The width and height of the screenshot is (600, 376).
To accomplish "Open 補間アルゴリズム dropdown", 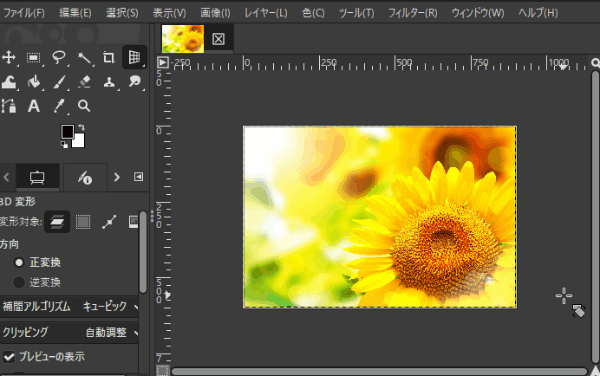I will coord(69,306).
